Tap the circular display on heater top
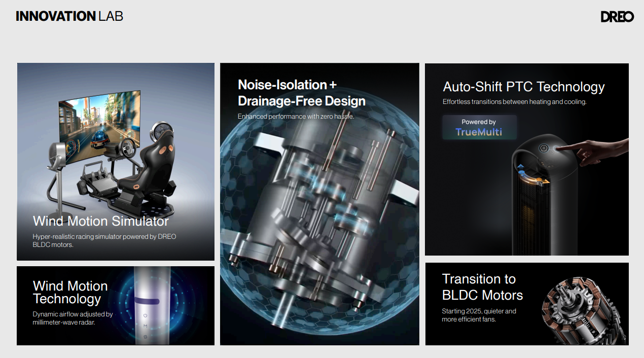The image size is (644, 358). 544,148
